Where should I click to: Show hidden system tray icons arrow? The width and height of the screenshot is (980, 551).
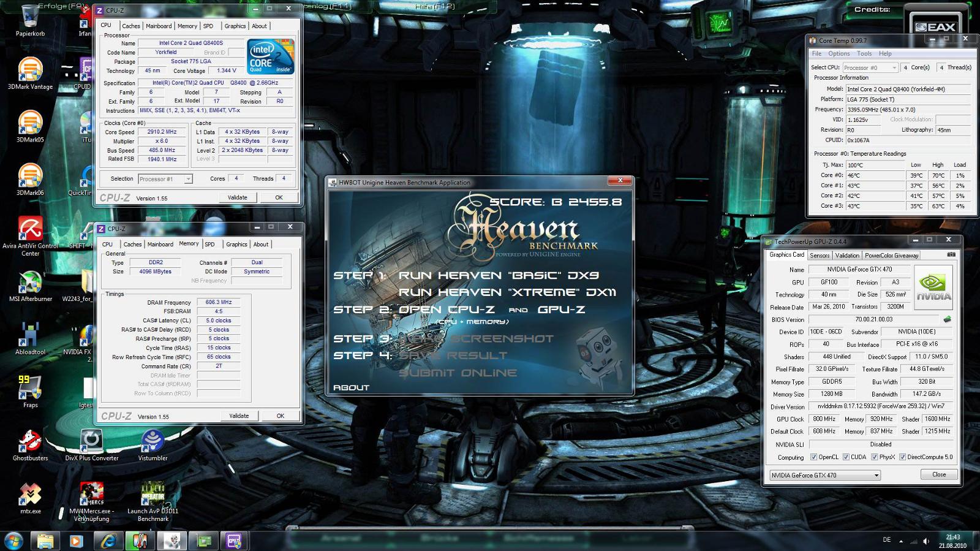[x=901, y=541]
